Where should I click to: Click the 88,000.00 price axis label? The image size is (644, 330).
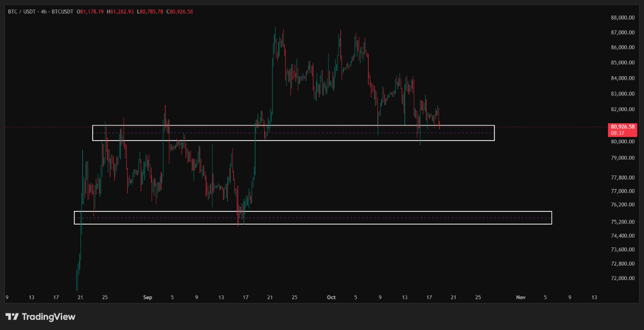click(x=623, y=18)
